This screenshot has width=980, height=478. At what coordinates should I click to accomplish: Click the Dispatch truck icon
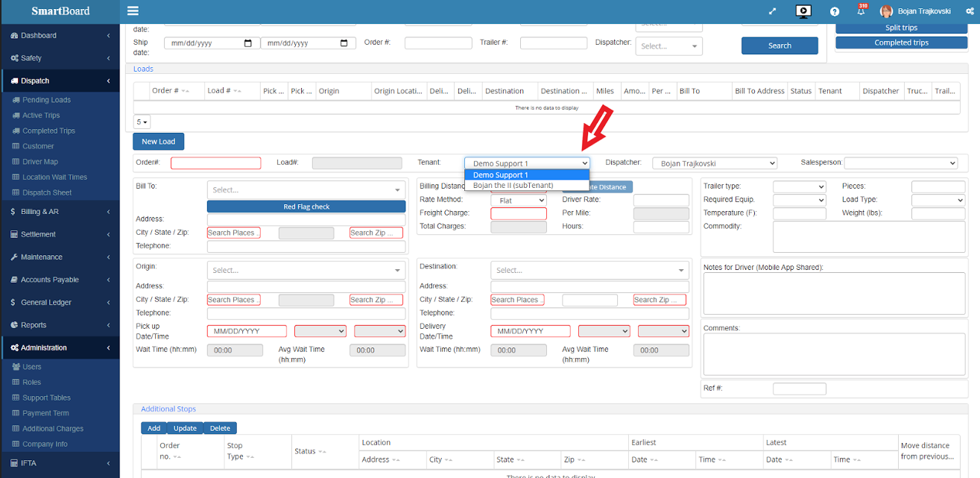tap(15, 81)
